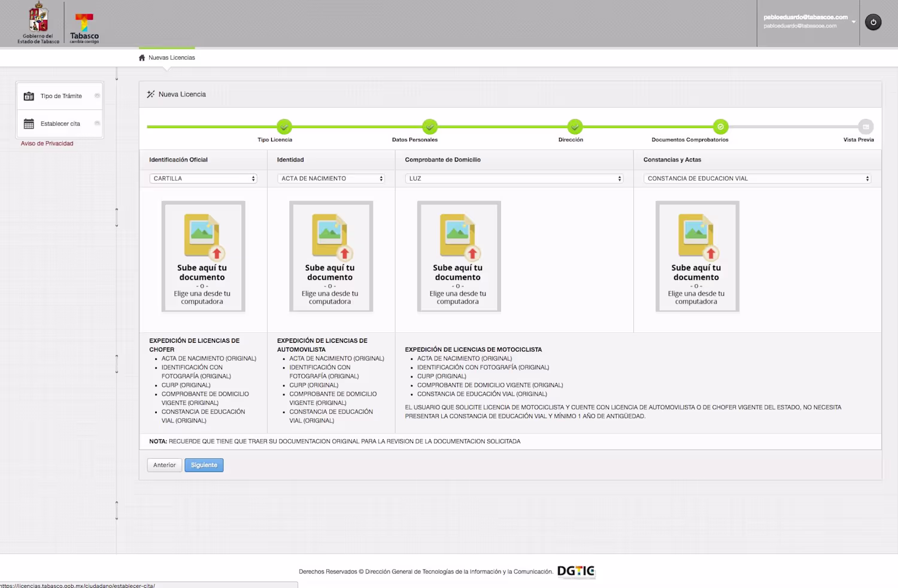Expand the Constancia de Educacion Vial dropdown

(x=757, y=178)
